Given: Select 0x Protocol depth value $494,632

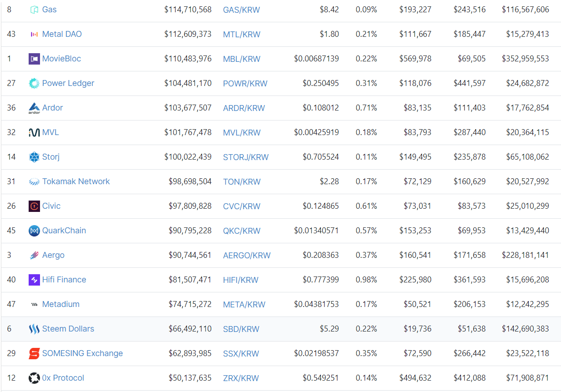Looking at the screenshot, I should [x=416, y=378].
